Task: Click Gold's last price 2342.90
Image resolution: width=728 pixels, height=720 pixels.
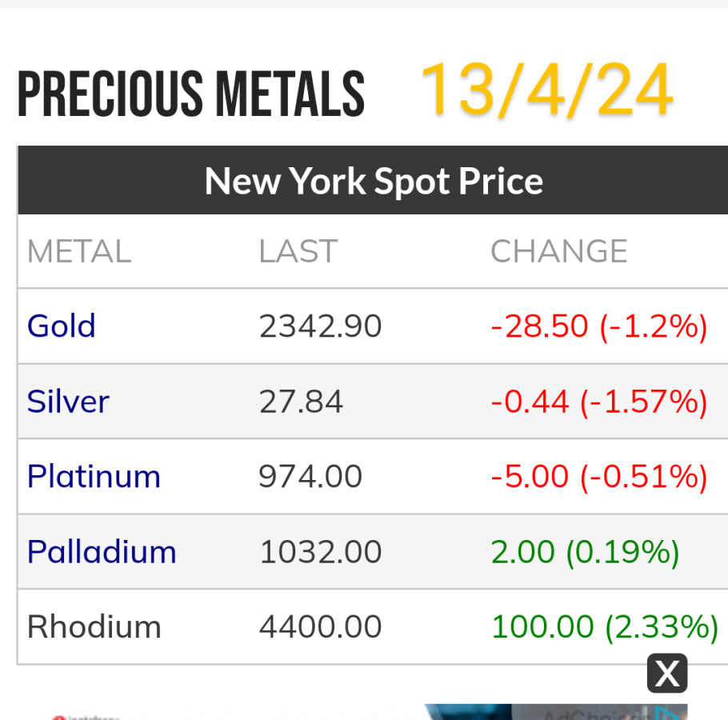Action: [320, 326]
